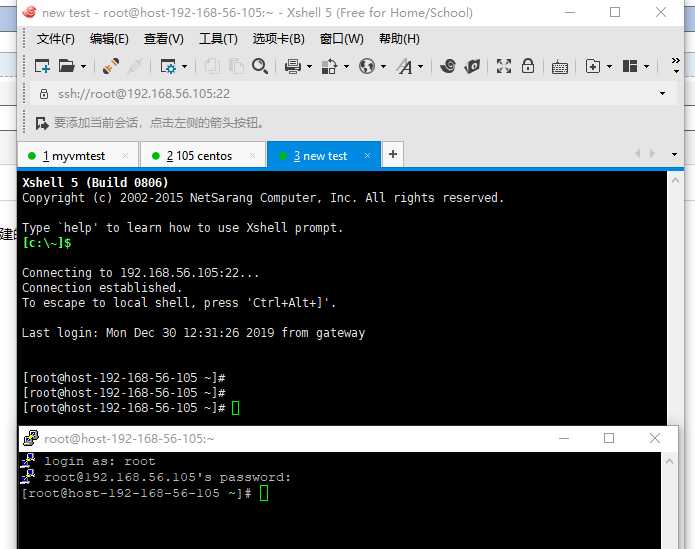Image resolution: width=695 pixels, height=549 pixels.
Task: Add a new tab with plus button
Action: [x=393, y=154]
